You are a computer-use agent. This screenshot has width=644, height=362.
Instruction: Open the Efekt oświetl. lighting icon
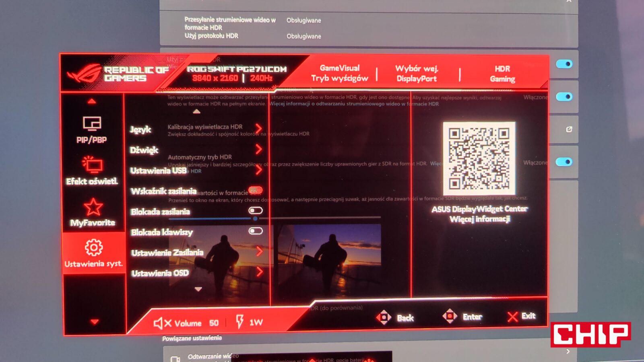92,165
